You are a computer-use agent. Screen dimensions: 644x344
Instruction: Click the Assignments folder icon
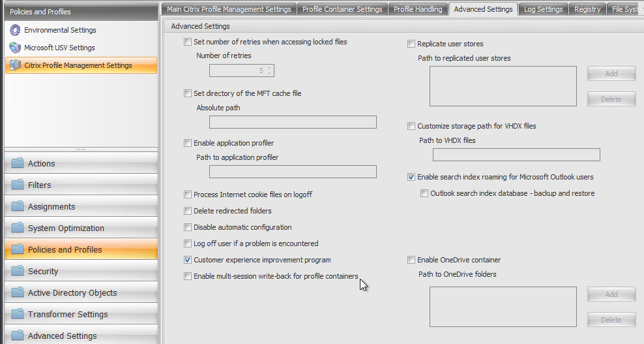[18, 206]
